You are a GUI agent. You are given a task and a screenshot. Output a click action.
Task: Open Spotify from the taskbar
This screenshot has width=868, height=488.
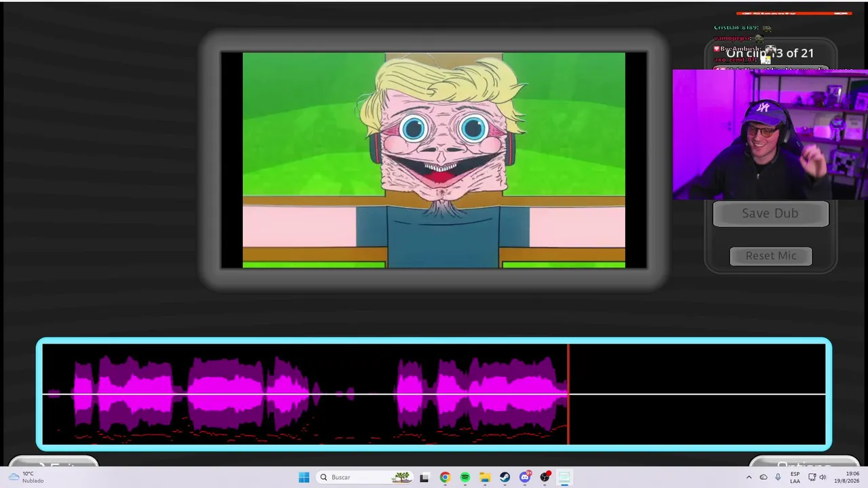(x=465, y=477)
